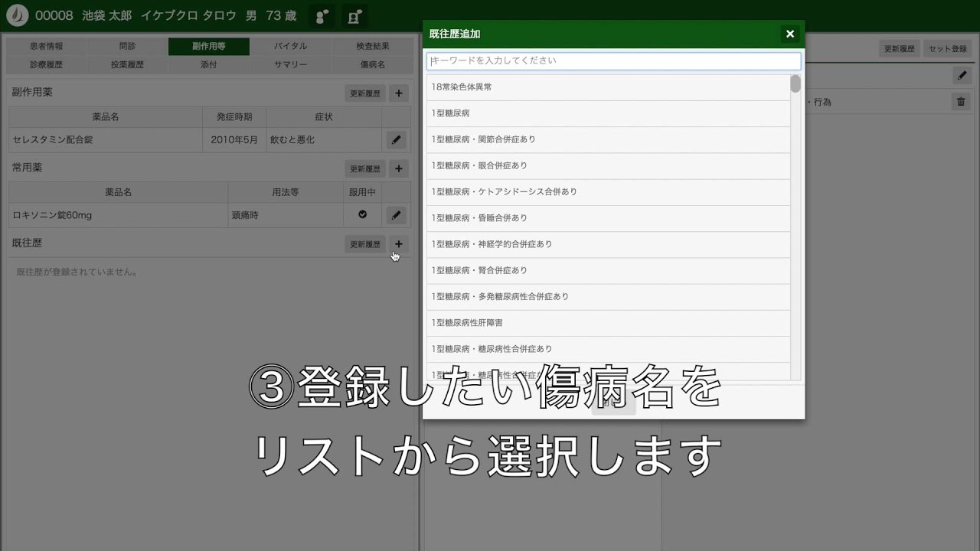Image resolution: width=980 pixels, height=551 pixels.
Task: Click the disease list scrollbar thumb
Action: pos(795,83)
